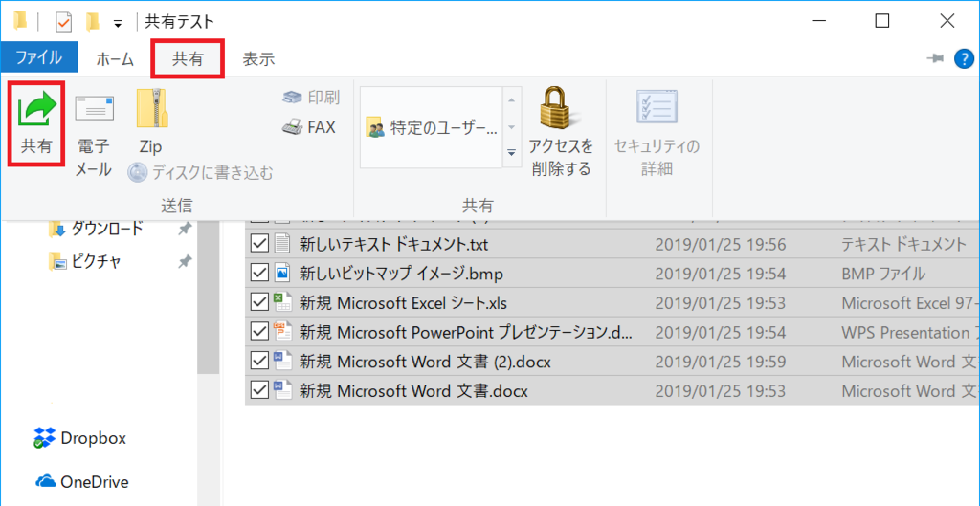The image size is (980, 506).
Task: Click the Email envelope icon
Action: (94, 108)
